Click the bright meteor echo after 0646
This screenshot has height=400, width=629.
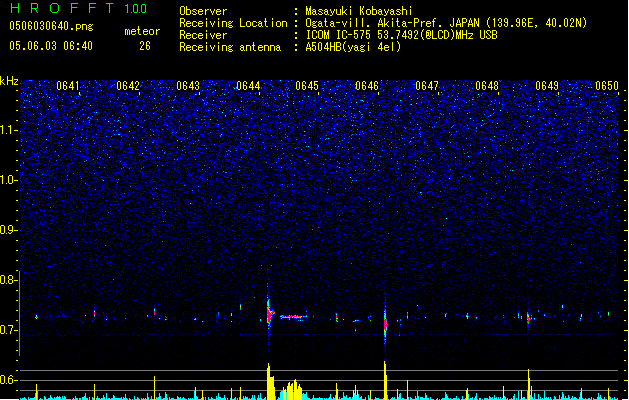(385, 323)
